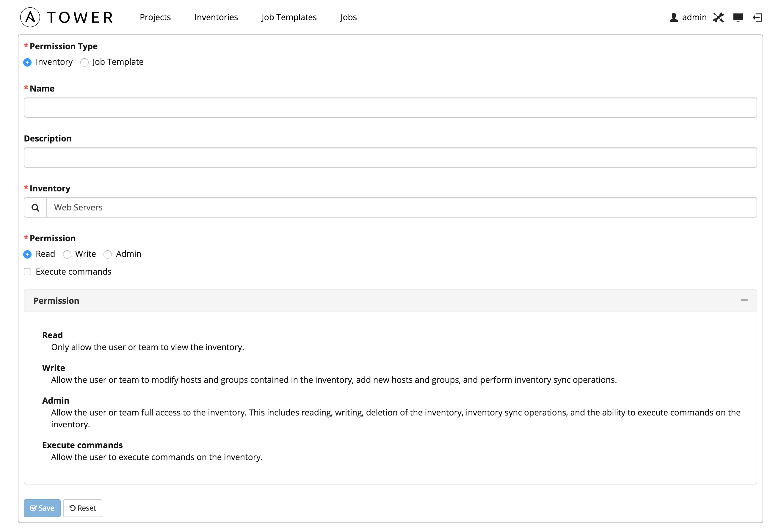
Task: Open the Inventories menu
Action: coord(216,17)
